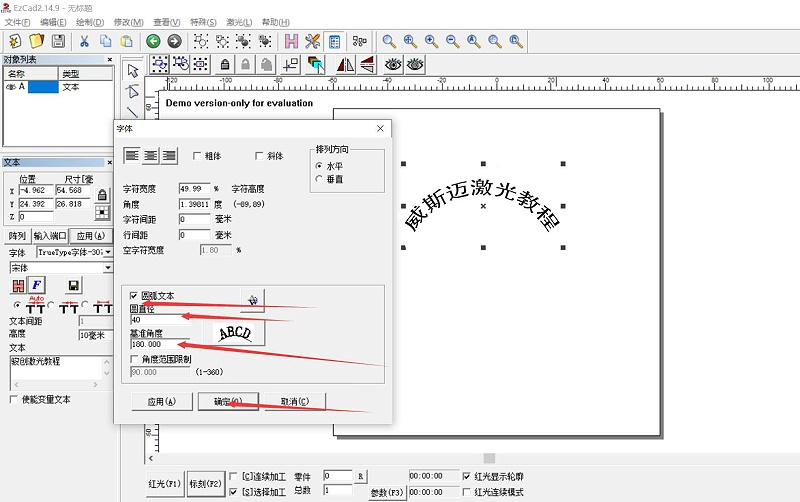This screenshot has width=800, height=502.
Task: Open the 激光(L) menu
Action: [x=239, y=22]
